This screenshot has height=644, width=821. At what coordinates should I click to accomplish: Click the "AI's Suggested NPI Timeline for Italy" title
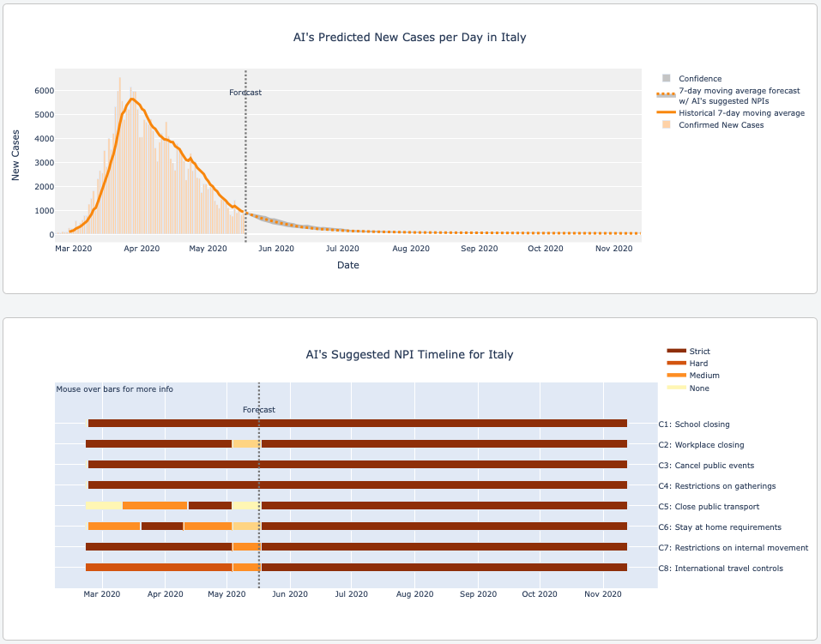tap(409, 355)
